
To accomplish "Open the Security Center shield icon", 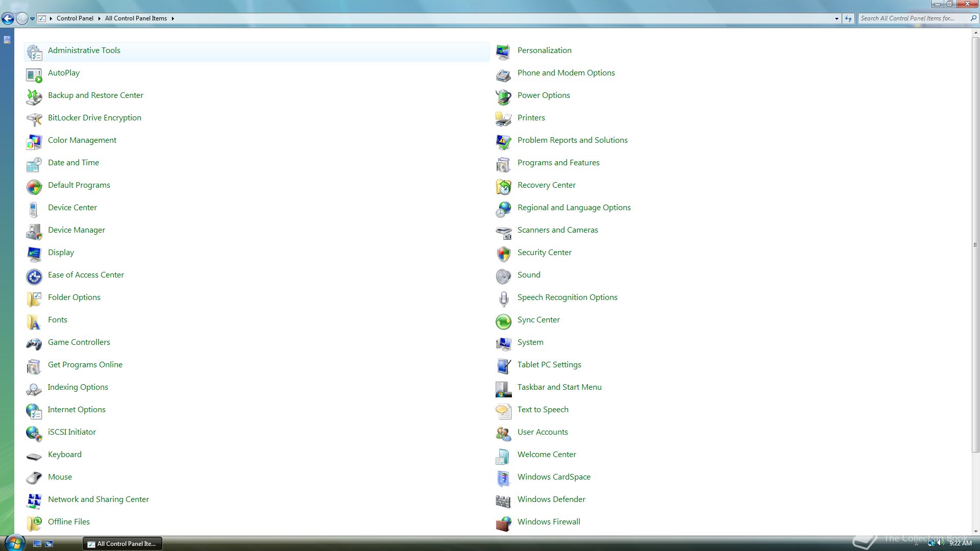I will [x=503, y=254].
